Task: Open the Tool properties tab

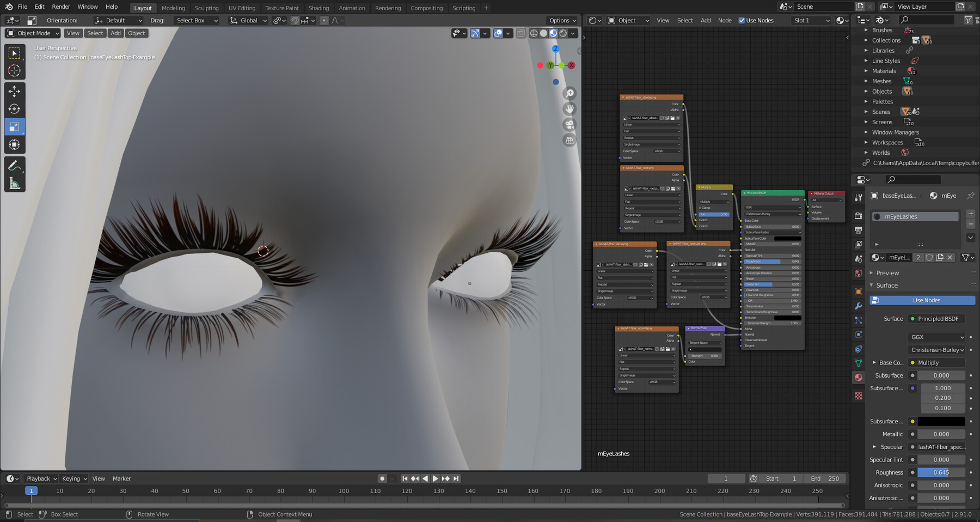Action: tap(859, 197)
